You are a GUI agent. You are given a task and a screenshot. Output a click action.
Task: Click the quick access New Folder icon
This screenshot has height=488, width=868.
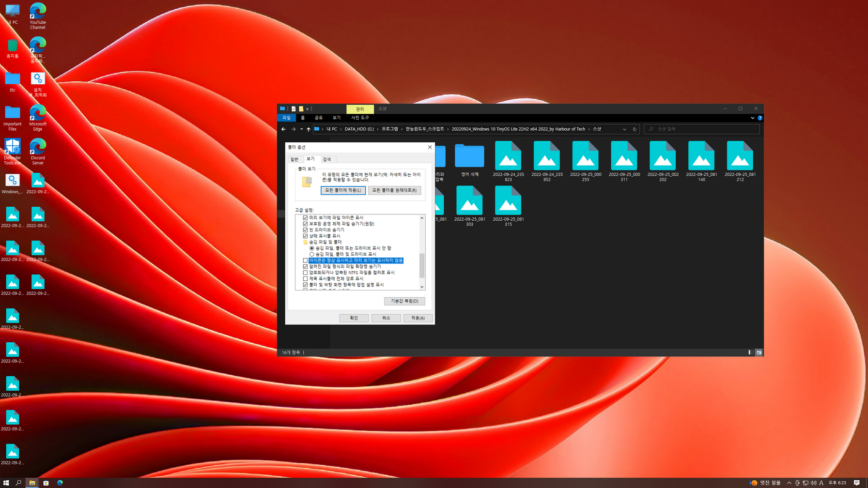pos(301,109)
